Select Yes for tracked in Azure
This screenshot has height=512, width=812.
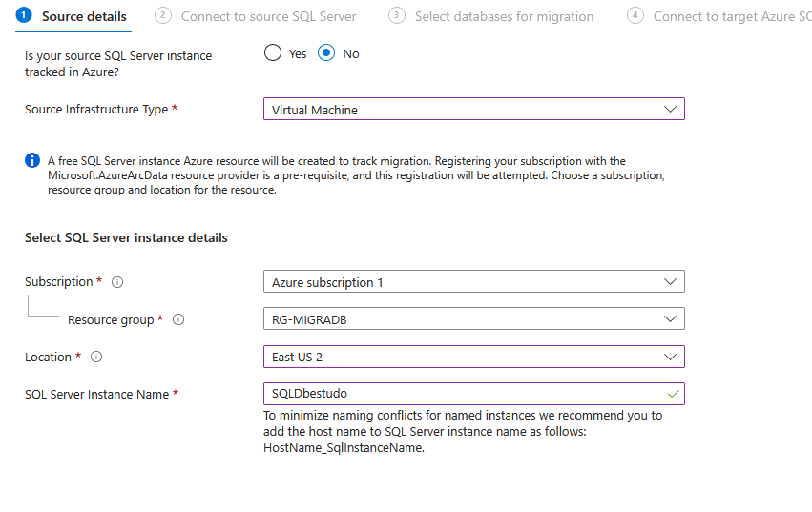274,53
